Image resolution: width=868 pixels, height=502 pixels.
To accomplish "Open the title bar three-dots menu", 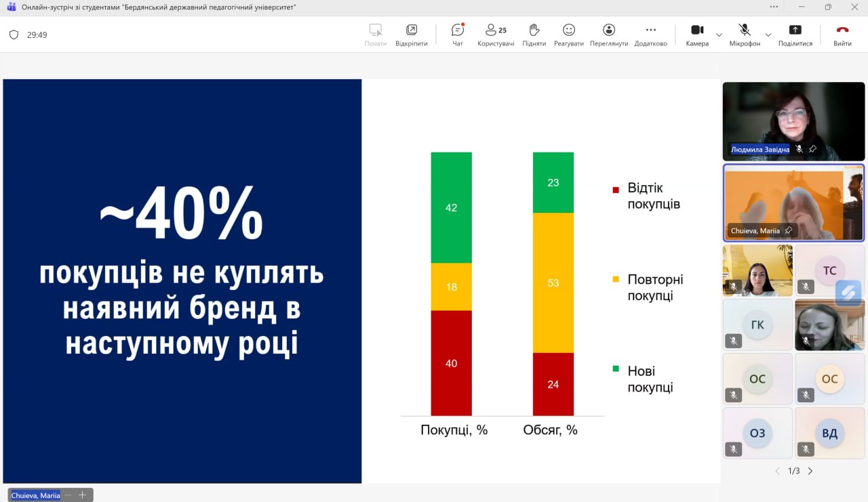I will [774, 7].
